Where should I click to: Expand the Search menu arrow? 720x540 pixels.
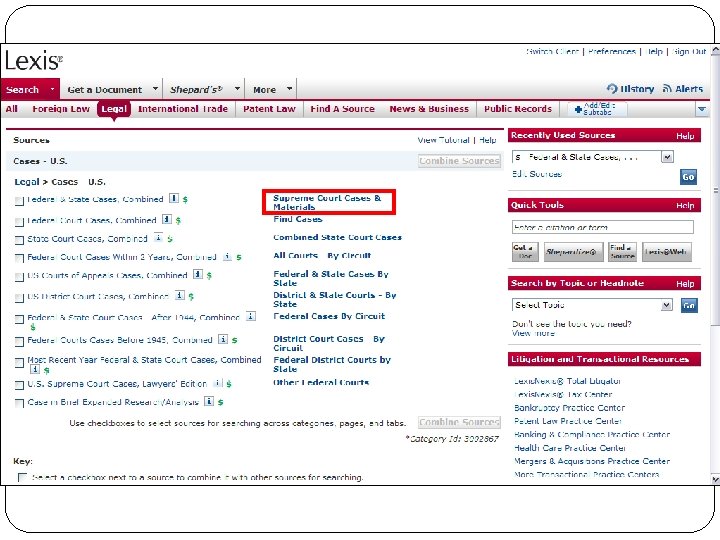click(x=53, y=89)
